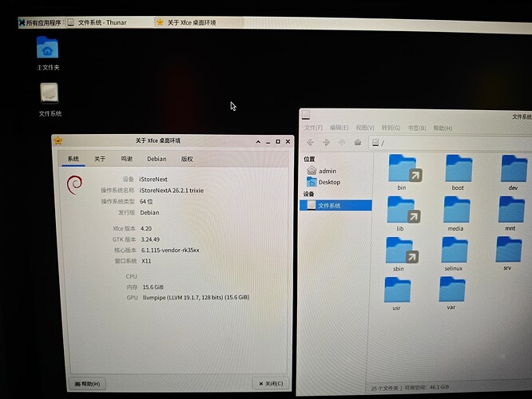Screen dimensions: 532x399
Task: Roll up About Xfce window with arrow
Action: [x=258, y=142]
